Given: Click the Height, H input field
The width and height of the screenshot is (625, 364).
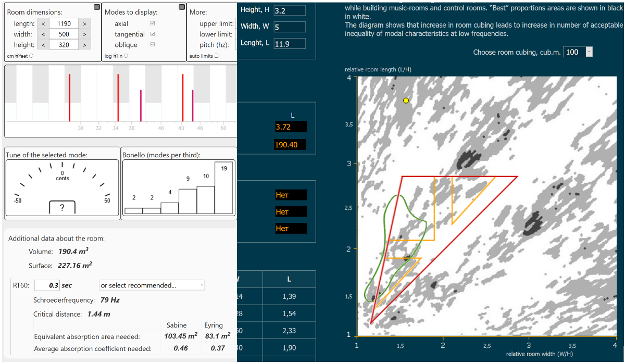Looking at the screenshot, I should pos(290,10).
